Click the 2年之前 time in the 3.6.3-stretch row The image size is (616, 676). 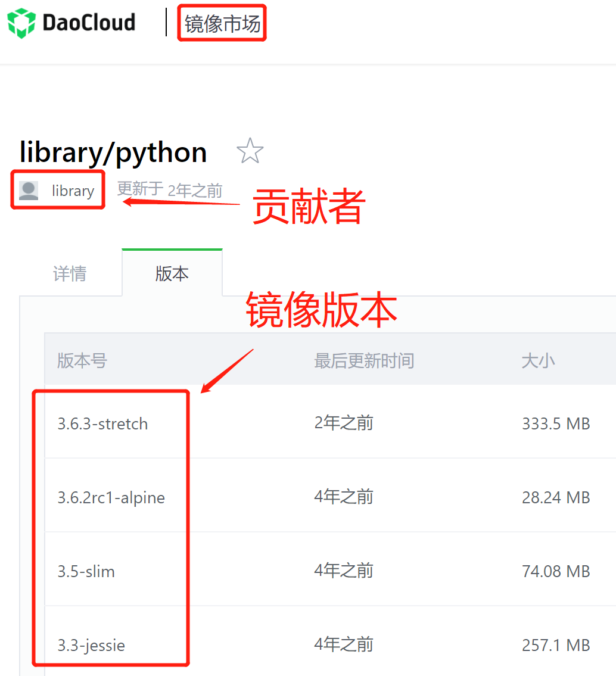[344, 423]
